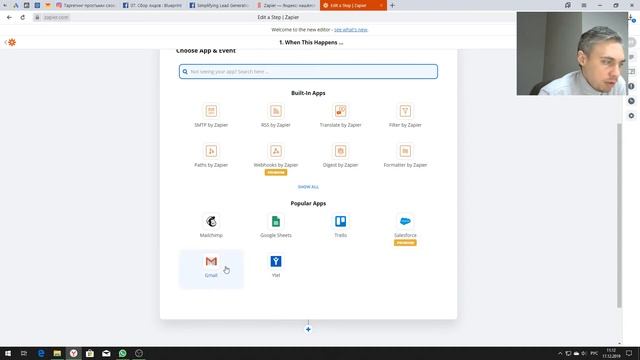The height and width of the screenshot is (360, 640).
Task: Open Microsoft Store from the taskbar
Action: 90,353
